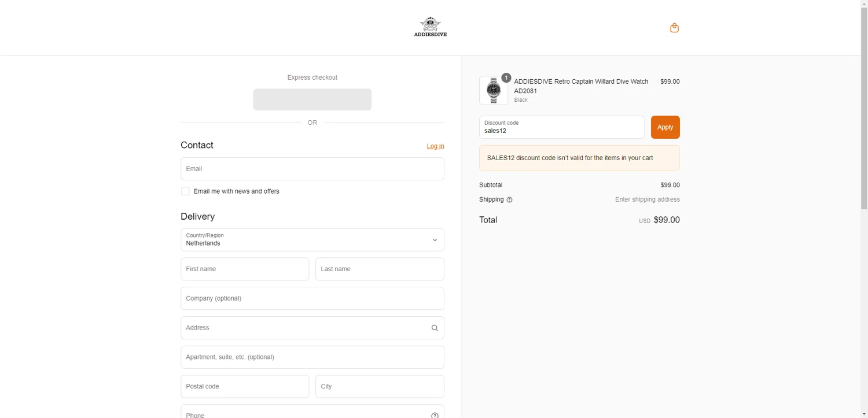Click the 'Contact' heading
This screenshot has width=868, height=418.
[197, 145]
